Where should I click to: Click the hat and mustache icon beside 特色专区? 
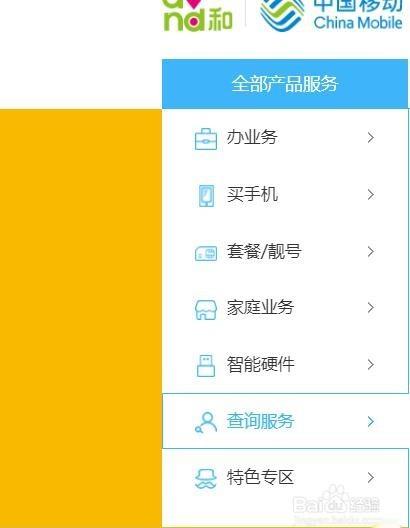click(x=206, y=478)
